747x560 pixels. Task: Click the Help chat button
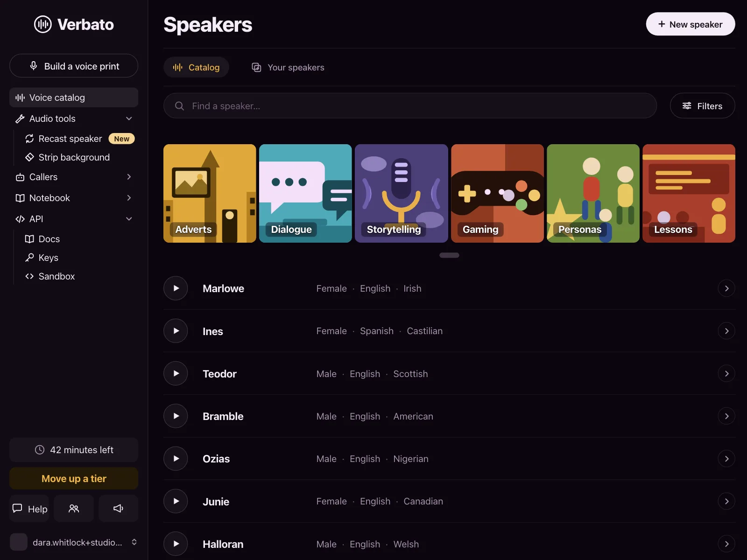click(29, 508)
